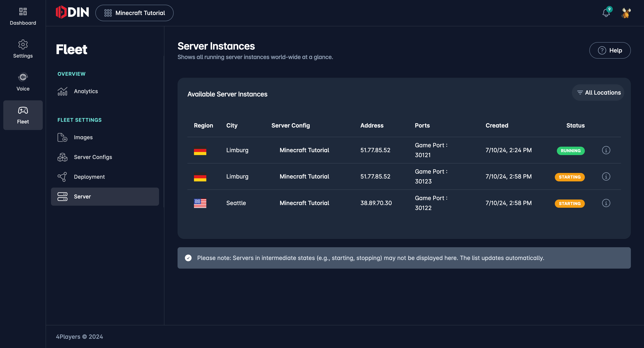Click the City column header
Screen dimensions: 644x348
tap(232, 125)
